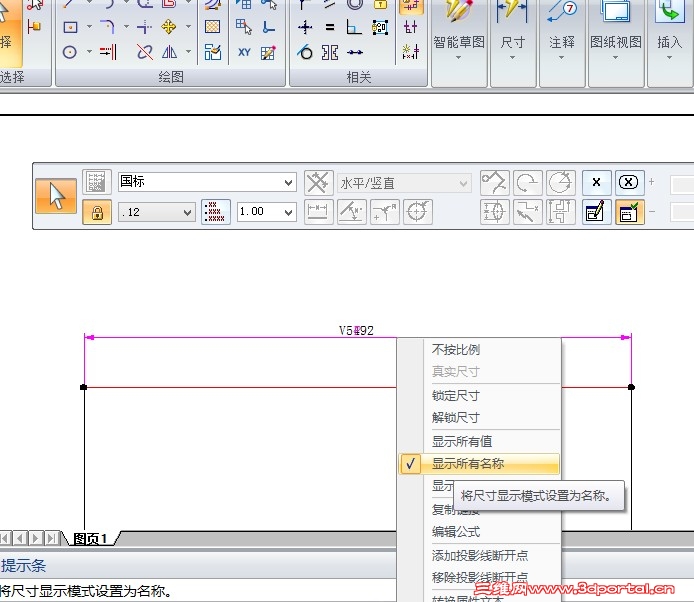Select checked 显示所有名称 menu item
The height and width of the screenshot is (602, 694).
(x=479, y=464)
